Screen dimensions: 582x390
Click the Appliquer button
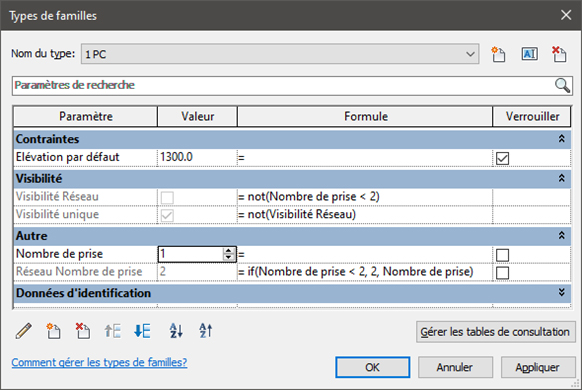[538, 367]
